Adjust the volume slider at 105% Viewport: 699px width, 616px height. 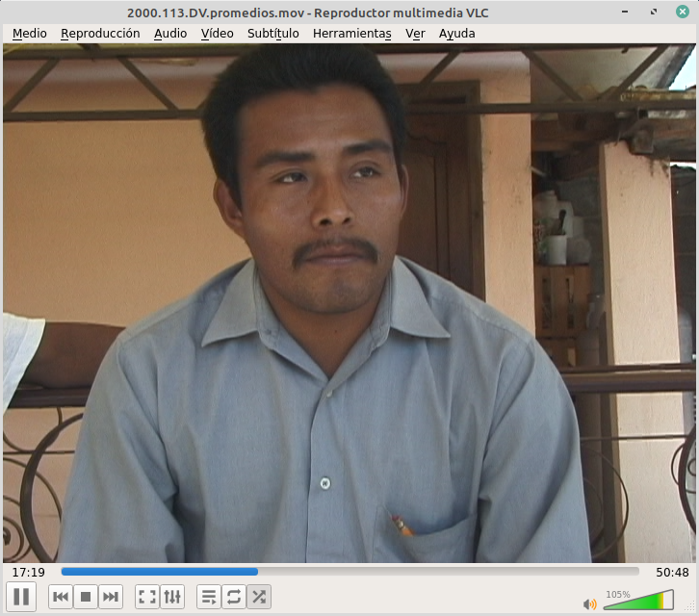point(638,600)
